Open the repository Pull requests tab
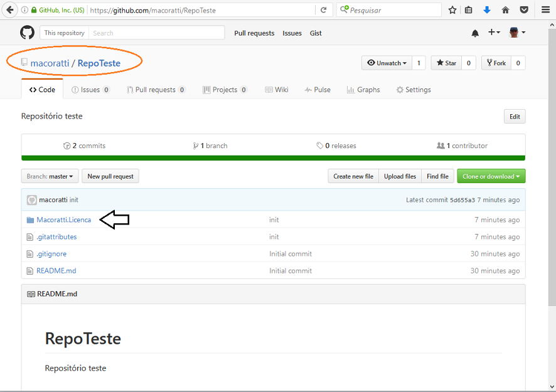This screenshot has height=392, width=556. (156, 90)
